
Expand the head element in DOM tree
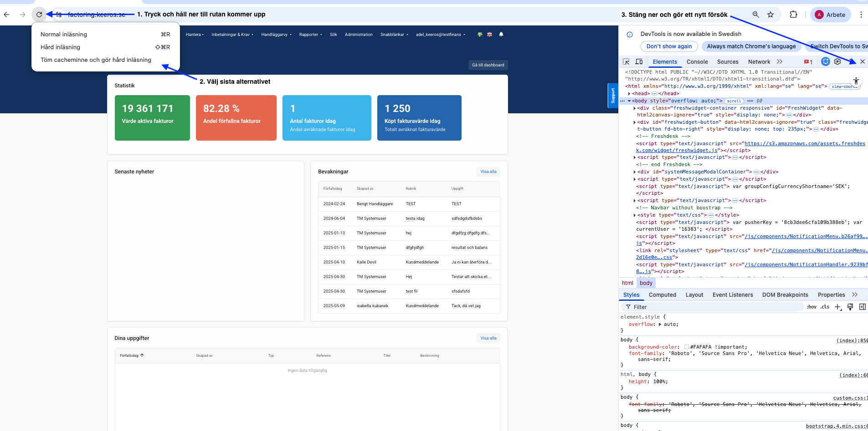(x=629, y=94)
